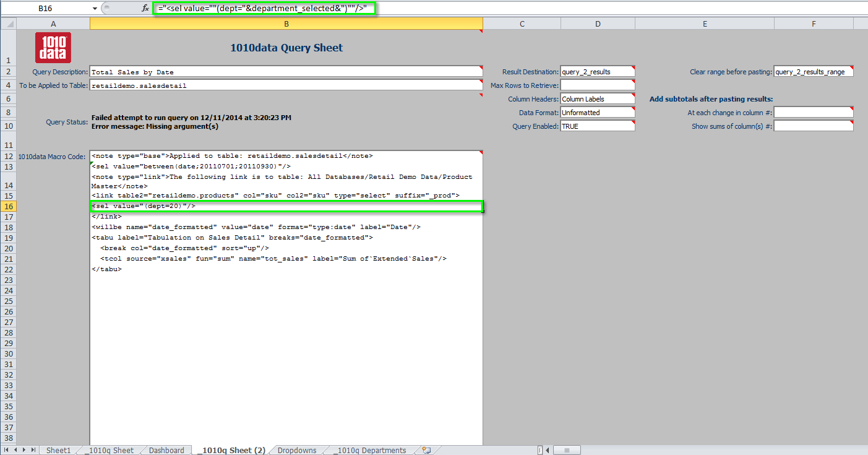
Task: Click the '</link>' code line
Action: (x=106, y=217)
